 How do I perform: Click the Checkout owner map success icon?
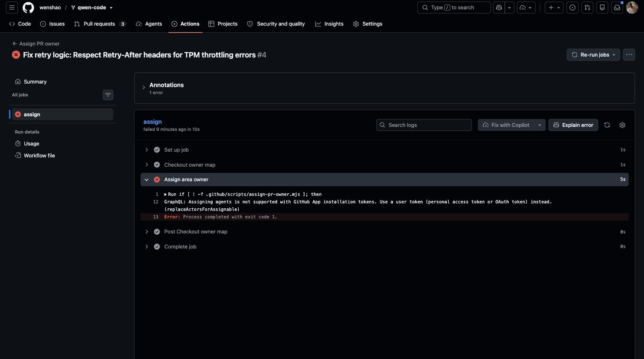[156, 165]
